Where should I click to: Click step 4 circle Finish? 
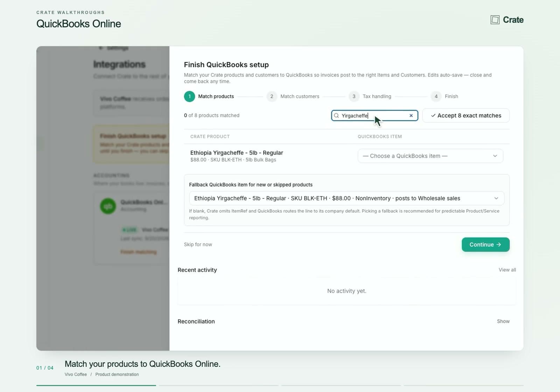click(x=436, y=96)
